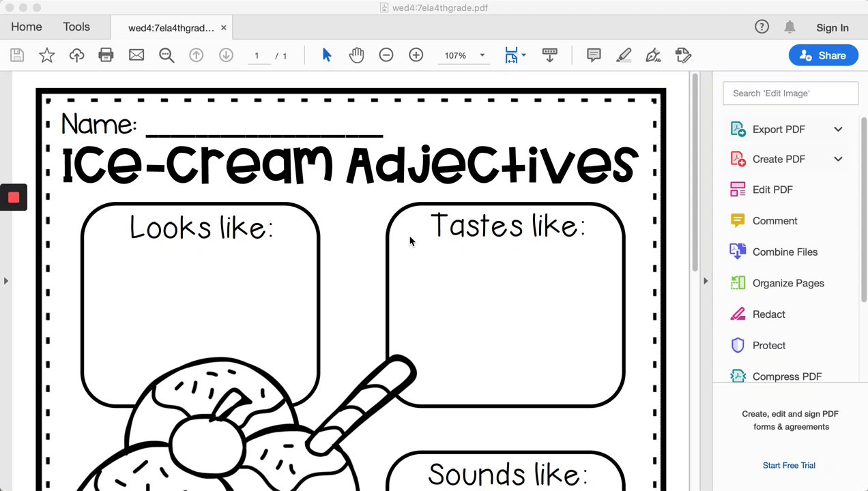Zoom in with plus icon
The image size is (868, 491).
point(416,55)
